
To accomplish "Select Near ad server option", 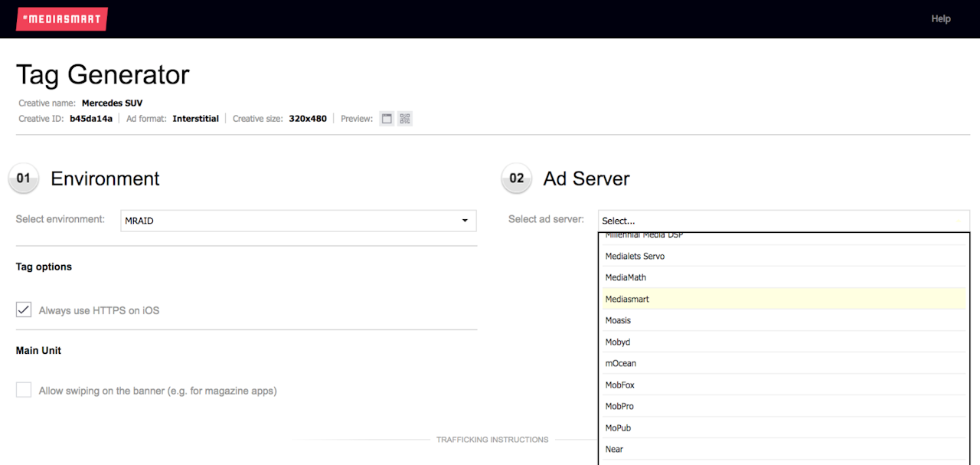I will (783, 449).
